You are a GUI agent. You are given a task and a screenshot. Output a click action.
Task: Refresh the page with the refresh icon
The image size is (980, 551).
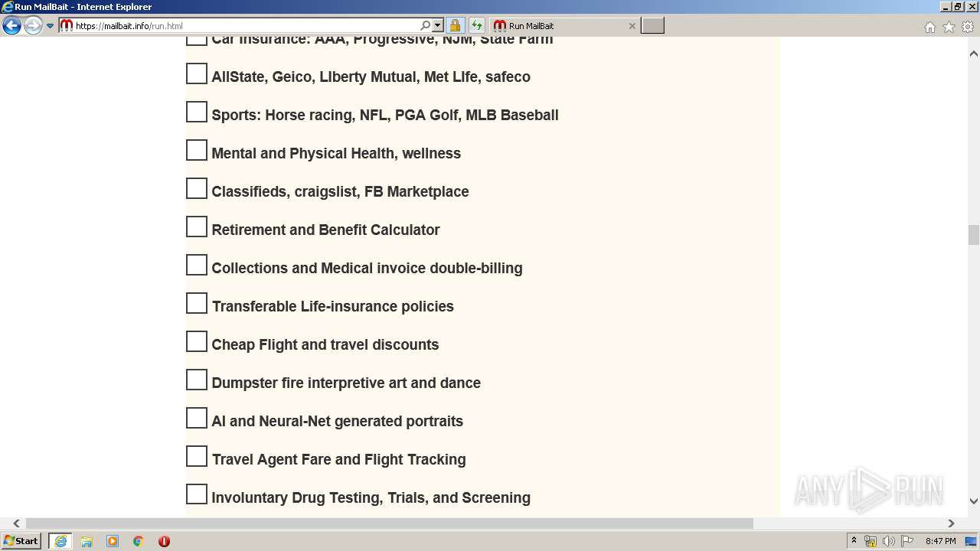pos(477,25)
